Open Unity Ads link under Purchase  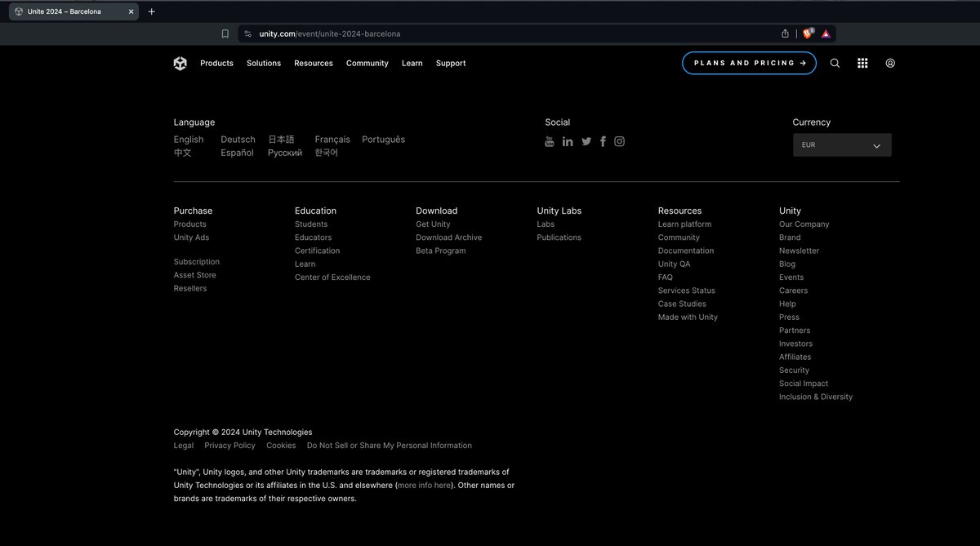(191, 237)
